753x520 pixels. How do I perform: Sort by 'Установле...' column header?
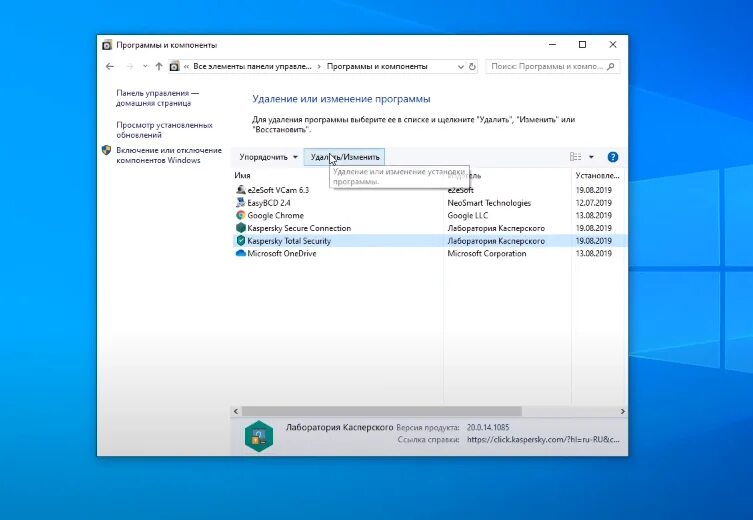pos(597,176)
